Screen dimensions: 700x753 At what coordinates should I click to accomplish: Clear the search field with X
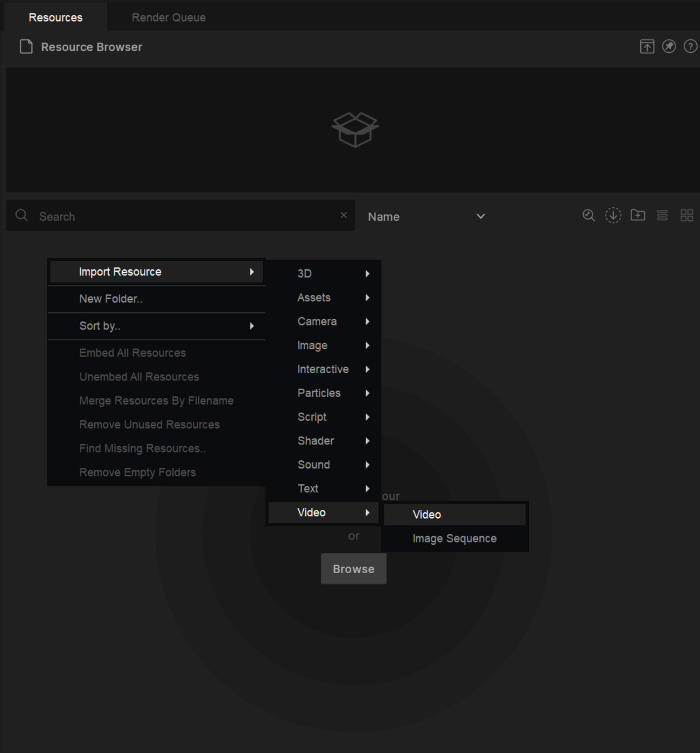344,215
